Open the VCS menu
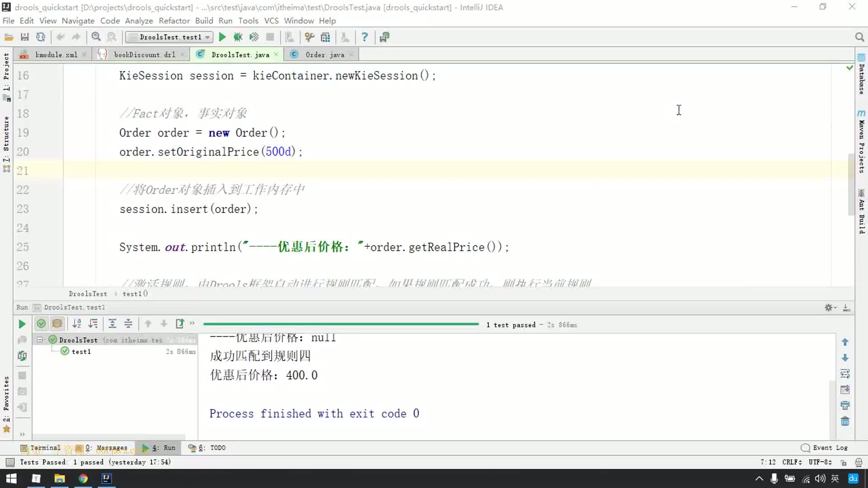Image resolution: width=868 pixels, height=488 pixels. coord(271,21)
